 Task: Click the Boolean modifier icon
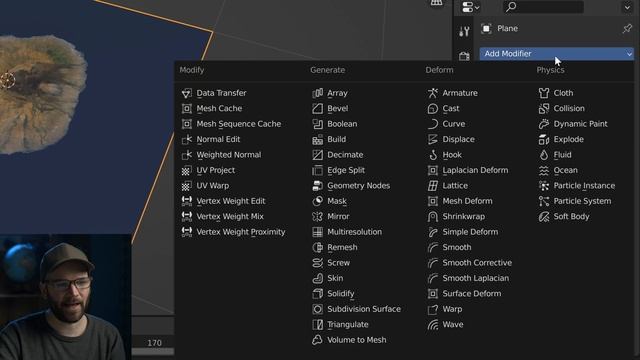318,124
